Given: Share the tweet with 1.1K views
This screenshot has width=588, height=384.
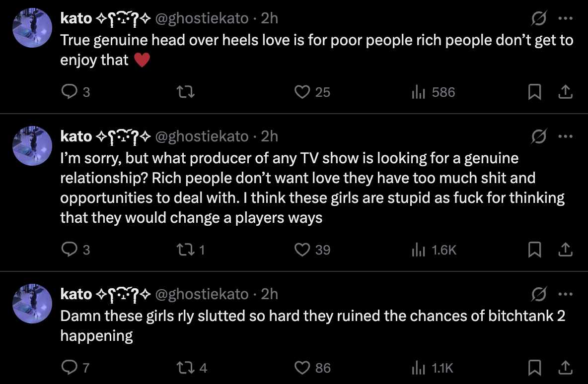Looking at the screenshot, I should [x=565, y=368].
